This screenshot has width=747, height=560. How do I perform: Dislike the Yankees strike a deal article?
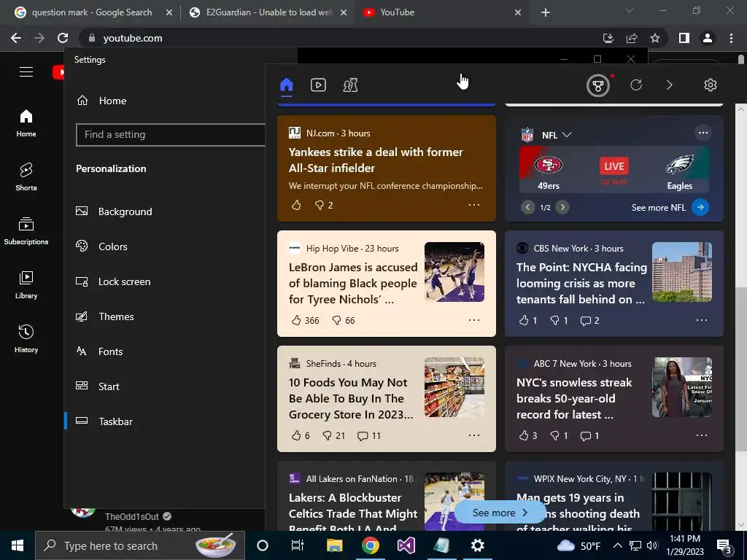323,205
